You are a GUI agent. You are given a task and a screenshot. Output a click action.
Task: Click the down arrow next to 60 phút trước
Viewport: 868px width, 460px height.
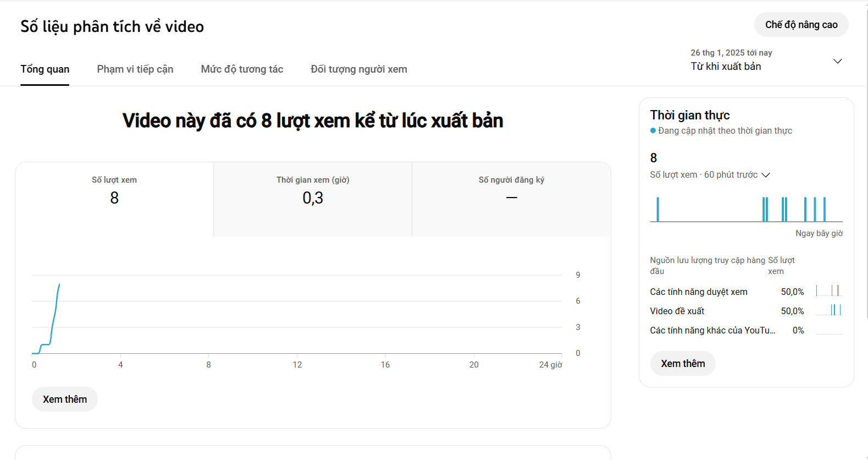point(766,175)
